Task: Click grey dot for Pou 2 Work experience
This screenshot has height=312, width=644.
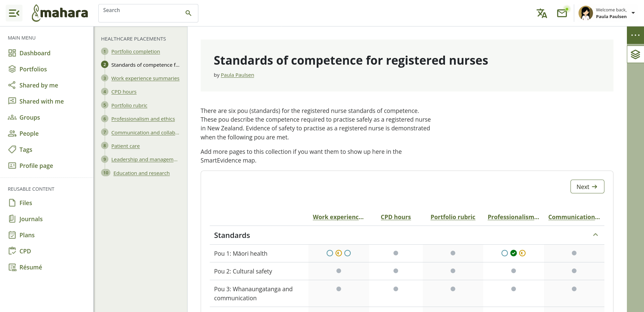Action: point(339,271)
